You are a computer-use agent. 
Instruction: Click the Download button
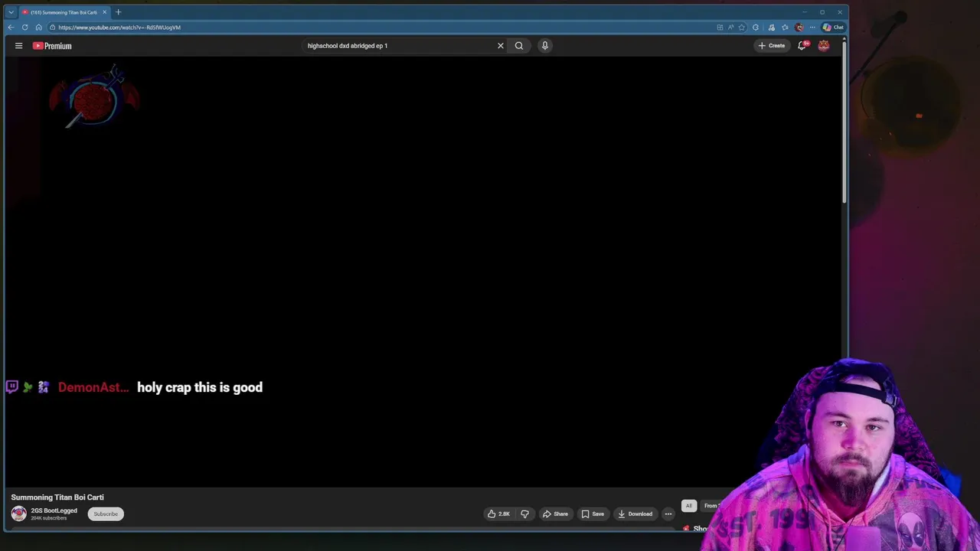coord(635,514)
